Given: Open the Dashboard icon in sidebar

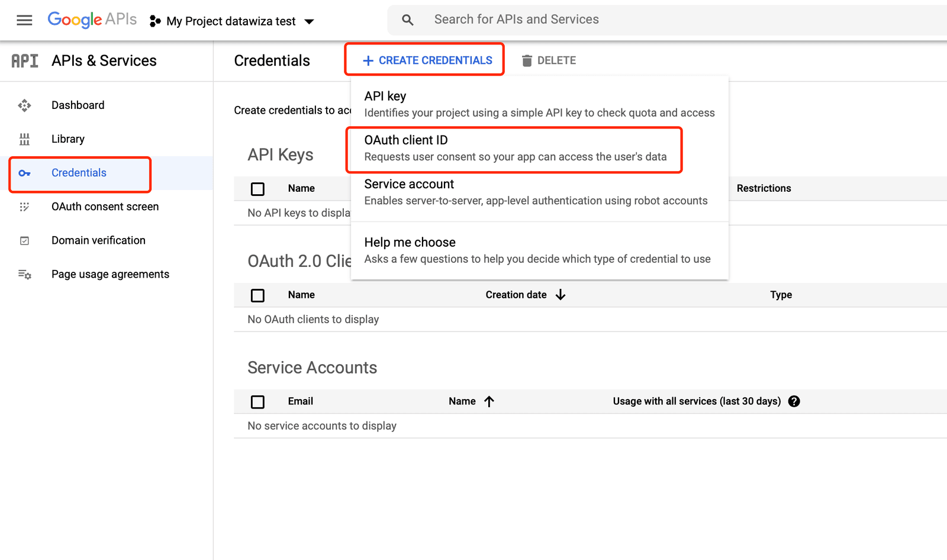Looking at the screenshot, I should coord(24,105).
